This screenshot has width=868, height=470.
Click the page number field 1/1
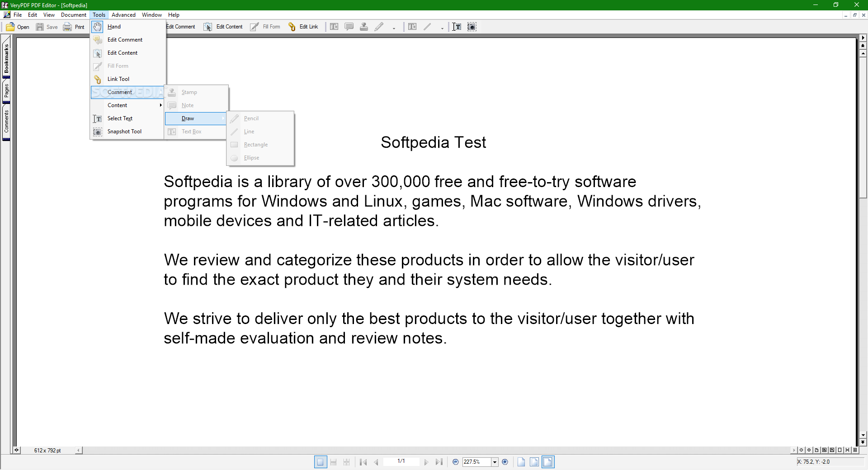tap(401, 461)
